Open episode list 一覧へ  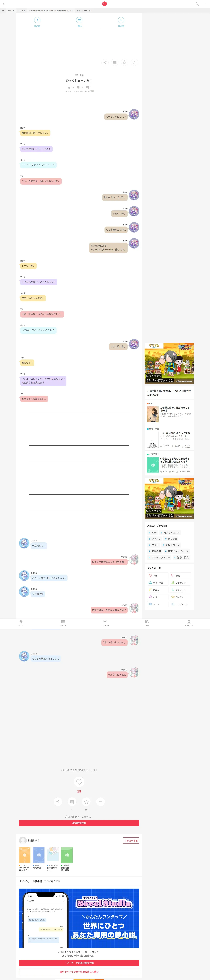click(x=79, y=22)
